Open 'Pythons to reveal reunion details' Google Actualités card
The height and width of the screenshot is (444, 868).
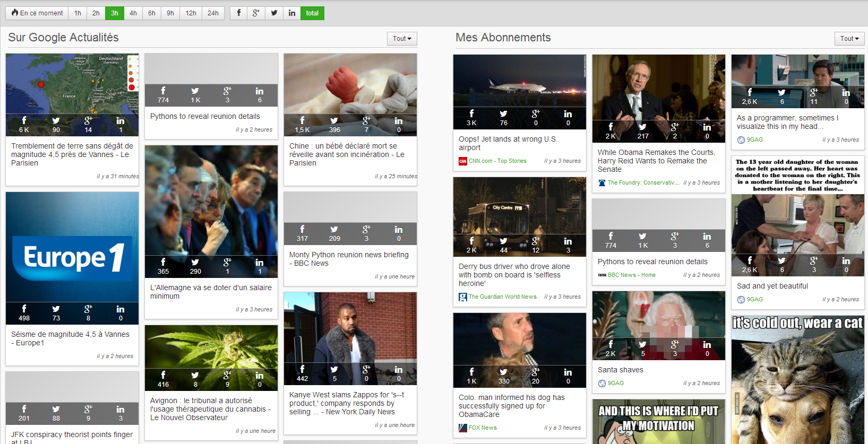point(205,116)
